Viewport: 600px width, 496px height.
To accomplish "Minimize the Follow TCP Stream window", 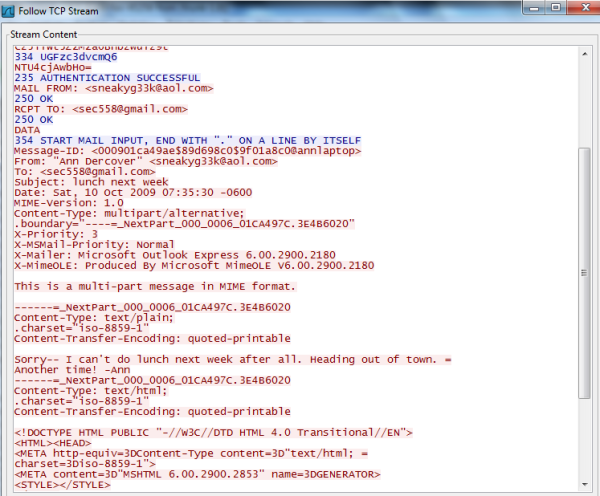I will (x=535, y=8).
